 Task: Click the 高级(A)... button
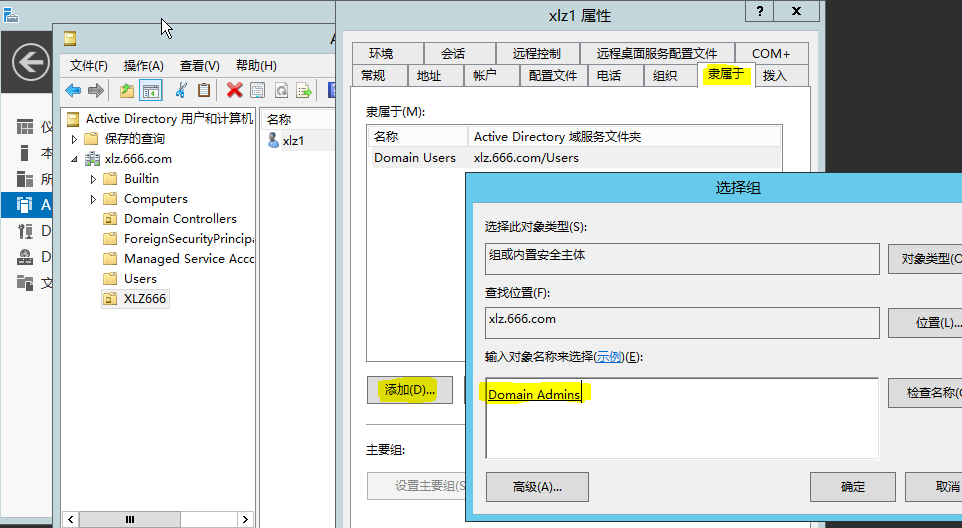pos(537,487)
